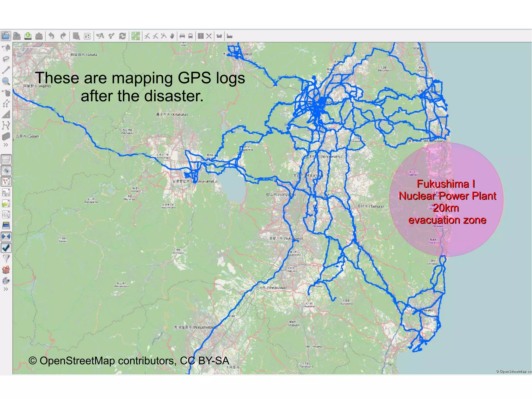Expand hidden panel toggles with lower chevrons
The image size is (532, 399).
pos(6,289)
